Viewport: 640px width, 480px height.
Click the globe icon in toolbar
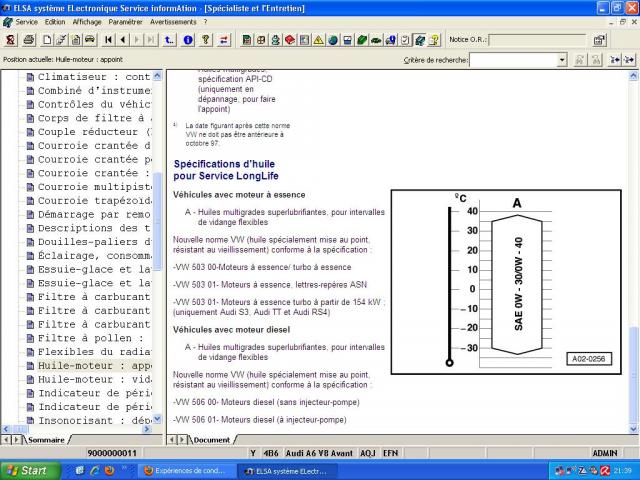pos(332,40)
